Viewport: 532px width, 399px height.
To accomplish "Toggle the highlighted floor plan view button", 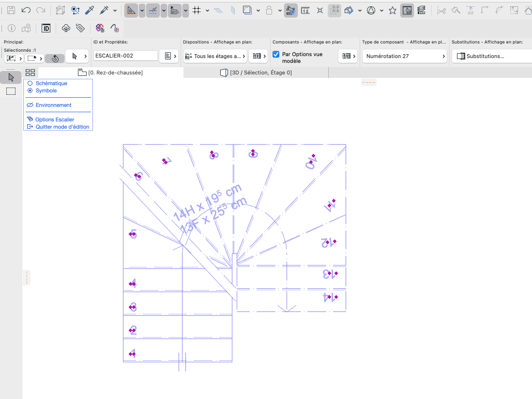I will click(407, 11).
